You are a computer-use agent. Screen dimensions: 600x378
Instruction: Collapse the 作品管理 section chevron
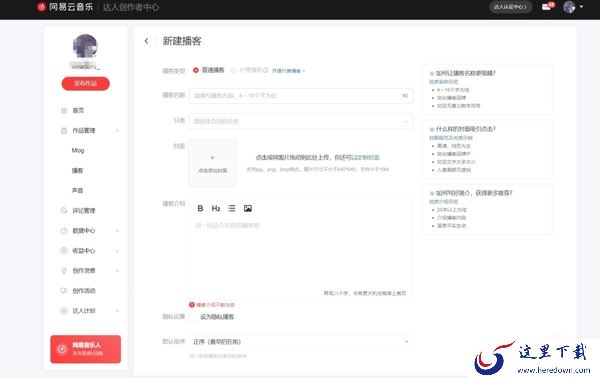tap(117, 130)
